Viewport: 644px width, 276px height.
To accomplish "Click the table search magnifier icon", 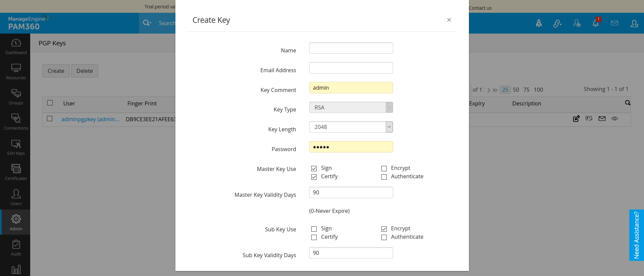I will (628, 103).
